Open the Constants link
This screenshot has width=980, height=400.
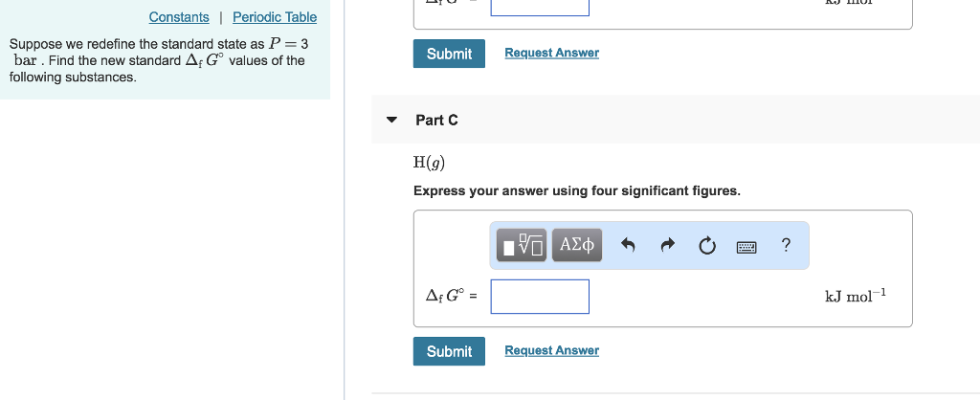tap(179, 17)
